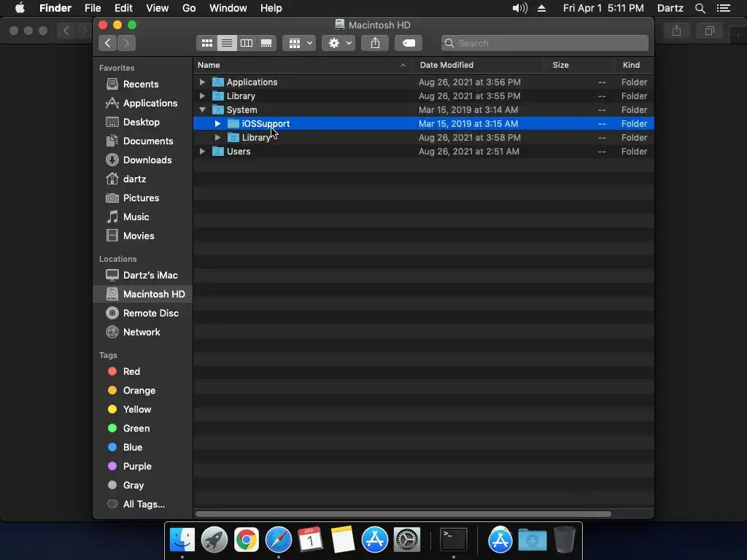This screenshot has width=747, height=560.
Task: Open Notification Center icon
Action: tap(724, 8)
